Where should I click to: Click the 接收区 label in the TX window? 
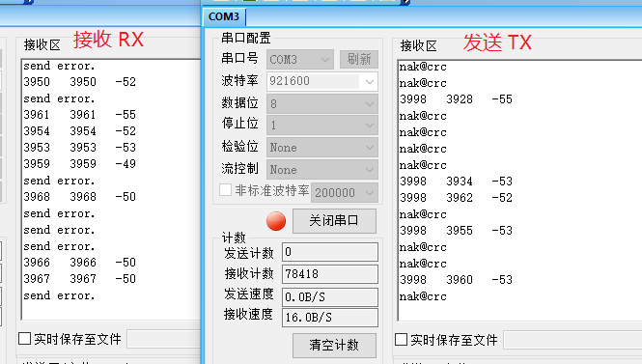click(418, 45)
